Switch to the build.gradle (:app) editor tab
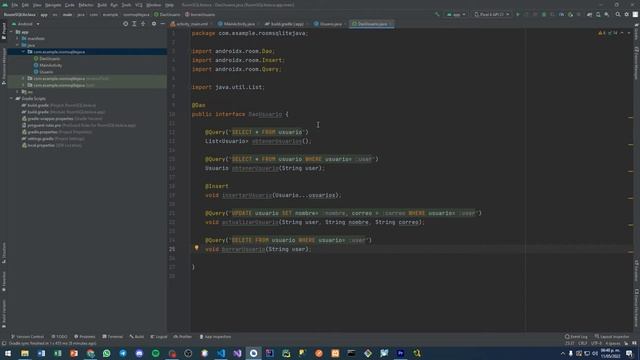 (285, 24)
